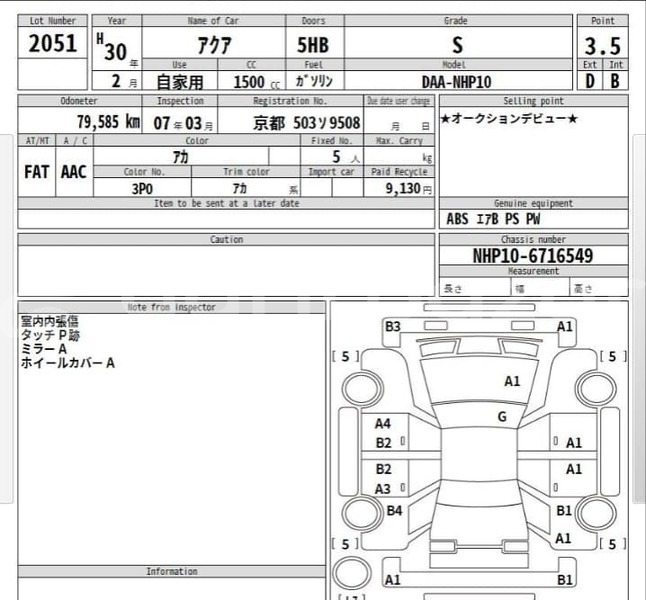Click the B3 damage mark on front bumper

click(392, 327)
